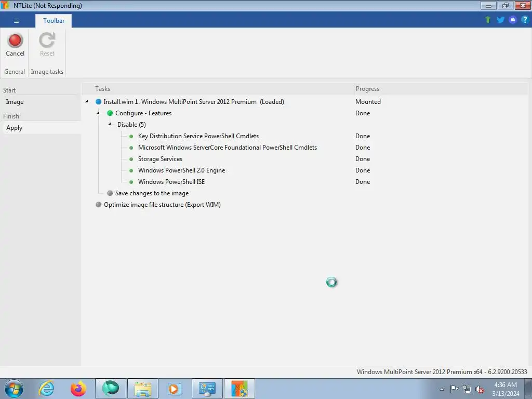Select the Windows PowerShell ISE row
Screen dimensions: 532x399
(171, 182)
